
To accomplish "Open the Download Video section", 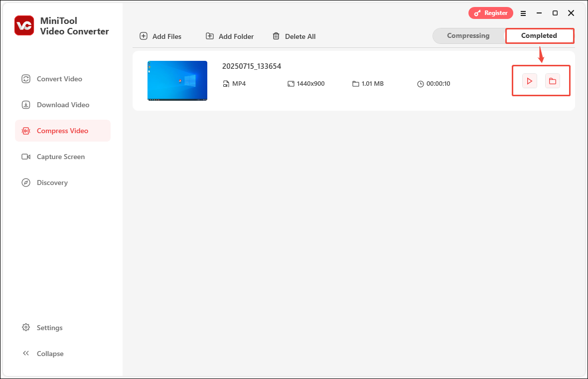I will (x=63, y=105).
